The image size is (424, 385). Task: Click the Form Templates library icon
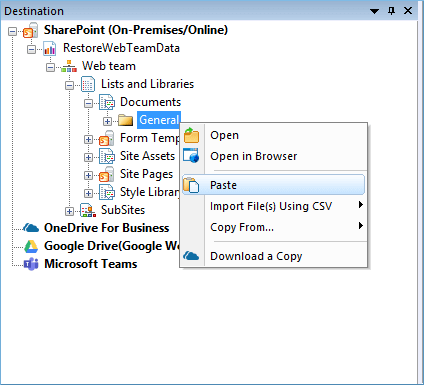click(x=107, y=138)
